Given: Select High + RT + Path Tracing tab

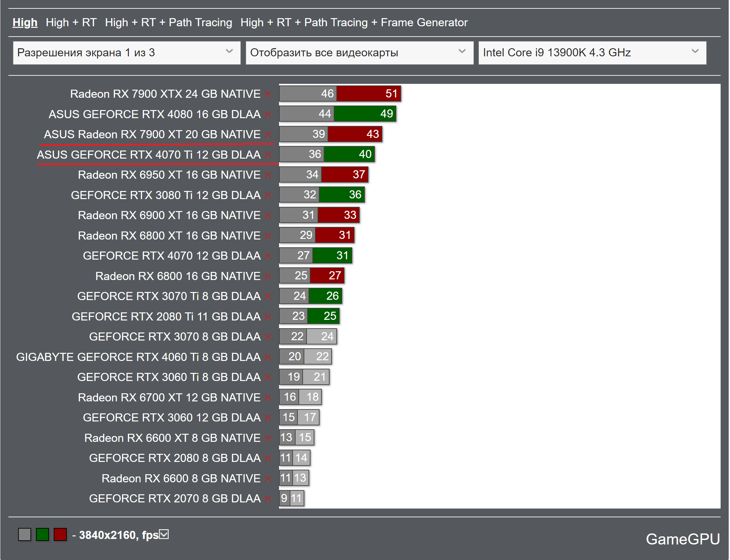Looking at the screenshot, I should click(x=168, y=22).
